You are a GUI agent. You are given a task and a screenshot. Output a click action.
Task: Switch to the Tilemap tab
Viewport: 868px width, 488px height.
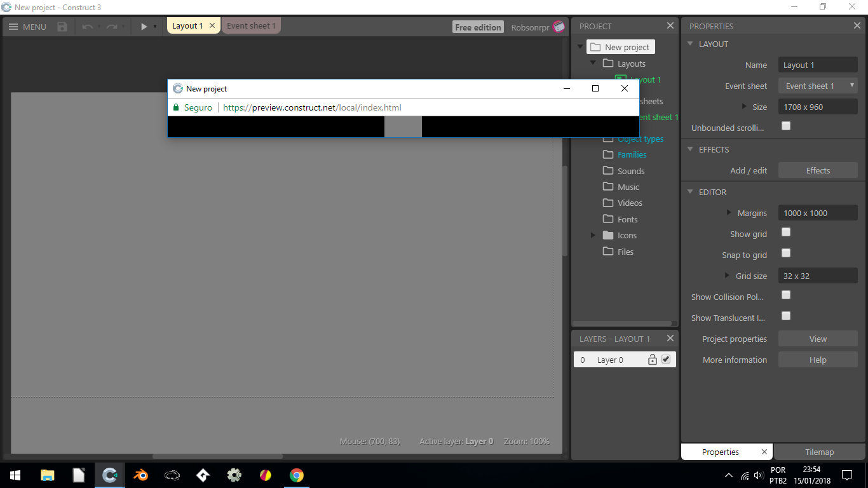pos(819,452)
